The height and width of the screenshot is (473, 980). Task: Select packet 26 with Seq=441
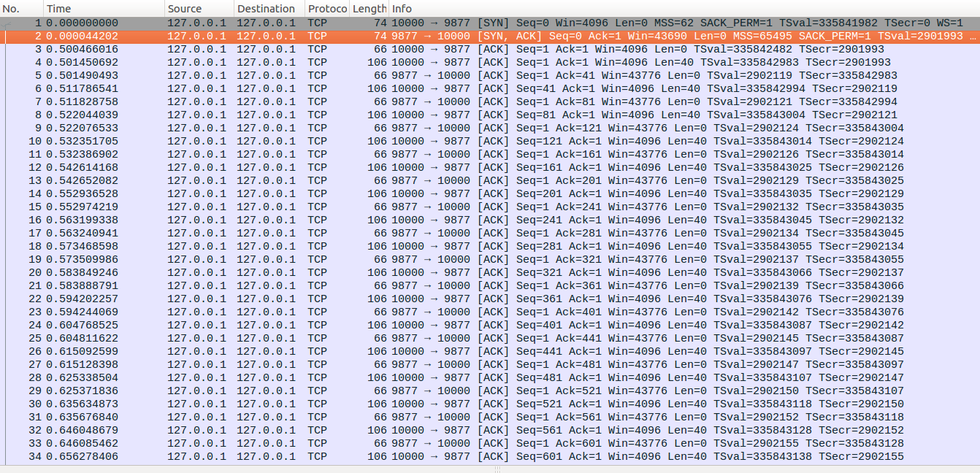tap(490, 351)
